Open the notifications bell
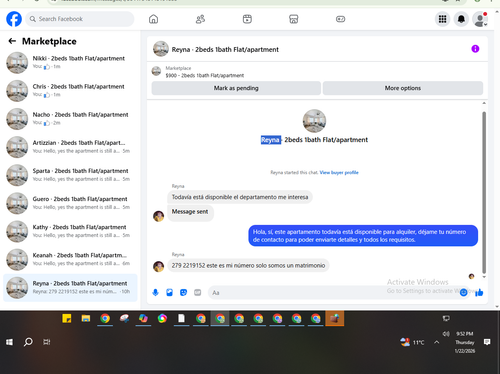This screenshot has width=500, height=374. 461,19
